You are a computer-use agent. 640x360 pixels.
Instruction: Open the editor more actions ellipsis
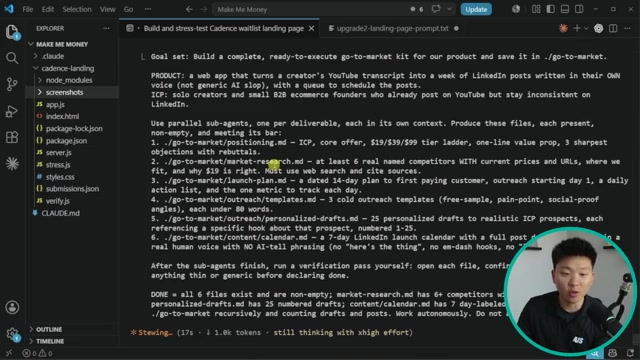627,28
